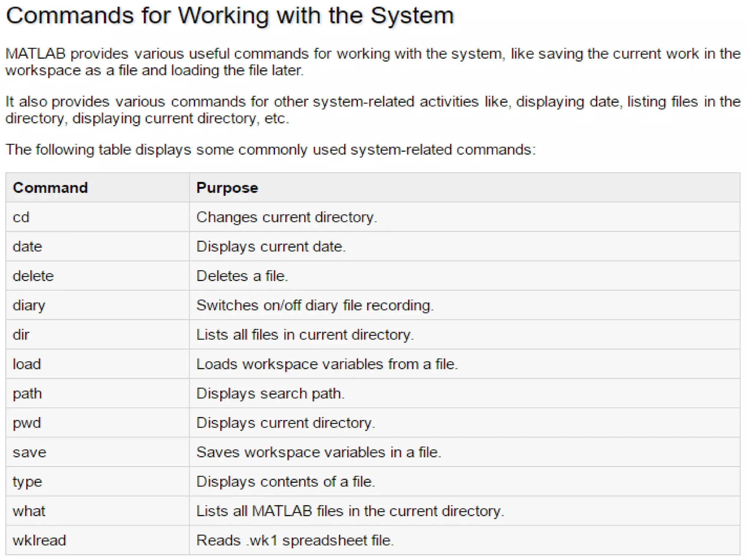Click the 'Command' column header

tap(50, 188)
